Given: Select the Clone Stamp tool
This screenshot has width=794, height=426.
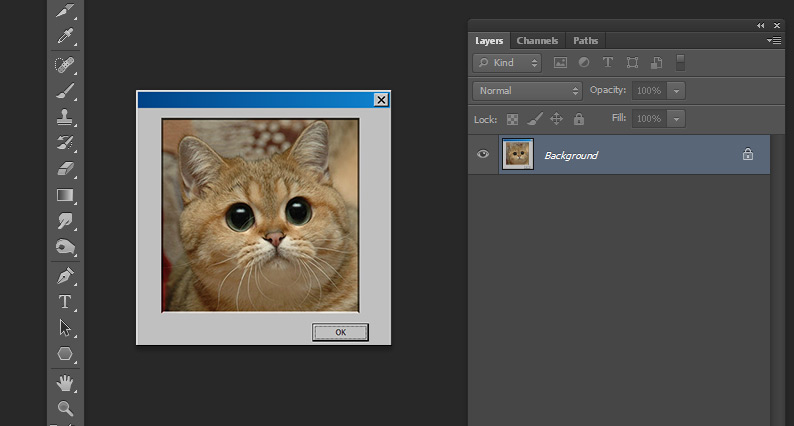Looking at the screenshot, I should coord(65,117).
